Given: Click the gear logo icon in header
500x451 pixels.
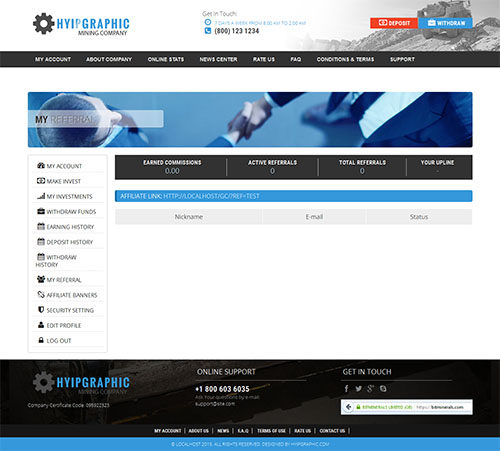Looking at the screenshot, I should pyautogui.click(x=43, y=24).
